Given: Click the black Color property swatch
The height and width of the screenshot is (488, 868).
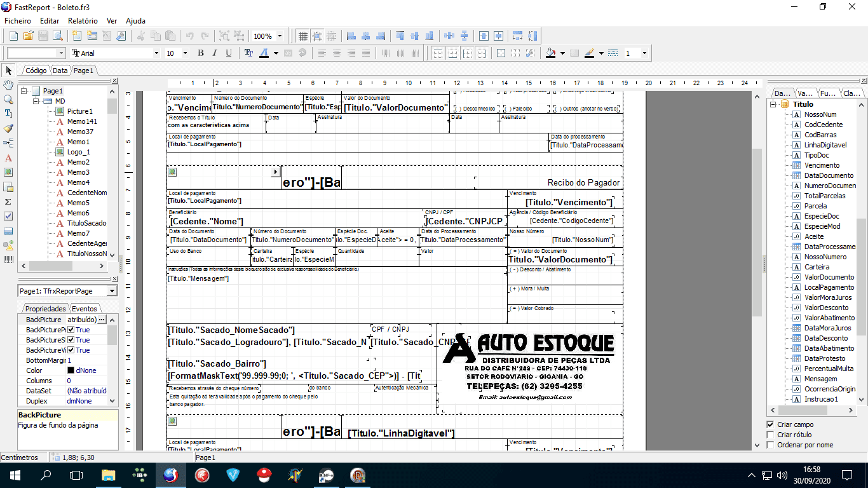Looking at the screenshot, I should [x=71, y=370].
